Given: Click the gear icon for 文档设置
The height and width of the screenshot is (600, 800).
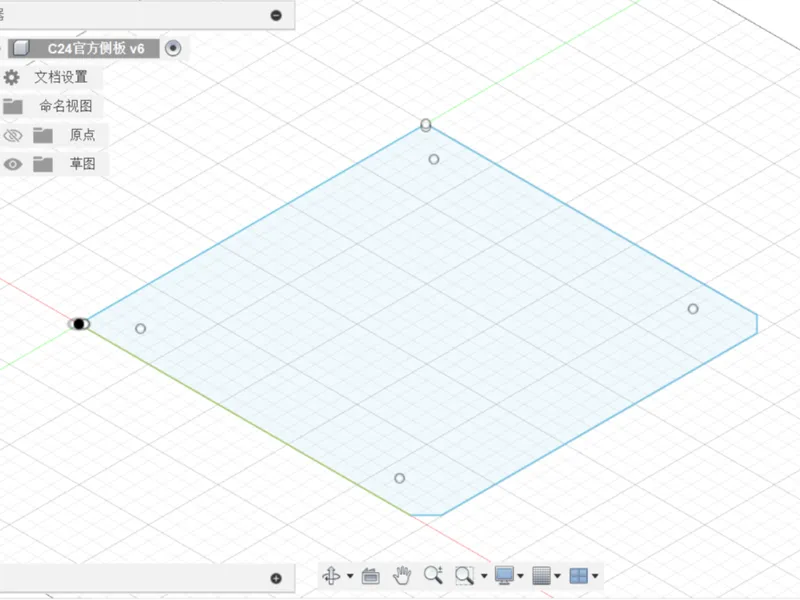Looking at the screenshot, I should click(11, 78).
